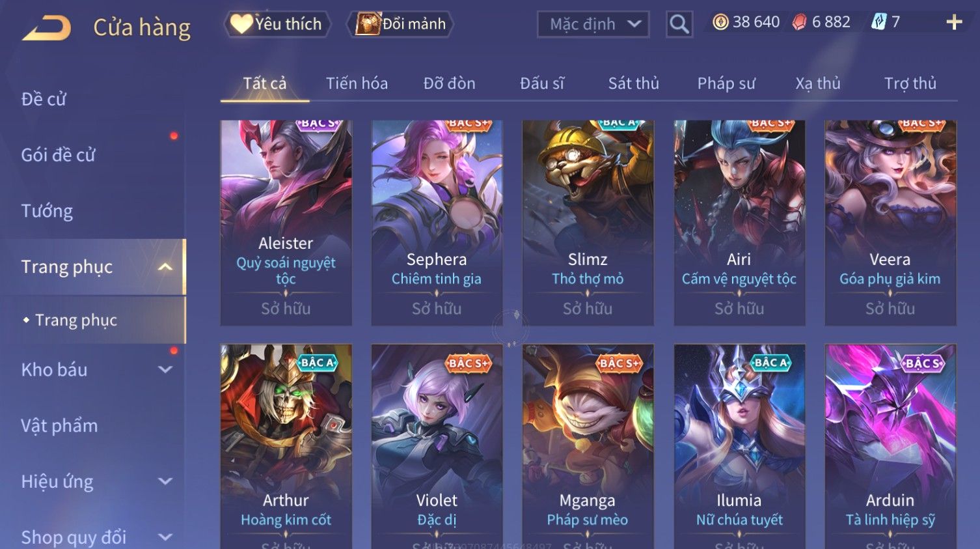Switch to the Pháp sư tab

coord(726,83)
